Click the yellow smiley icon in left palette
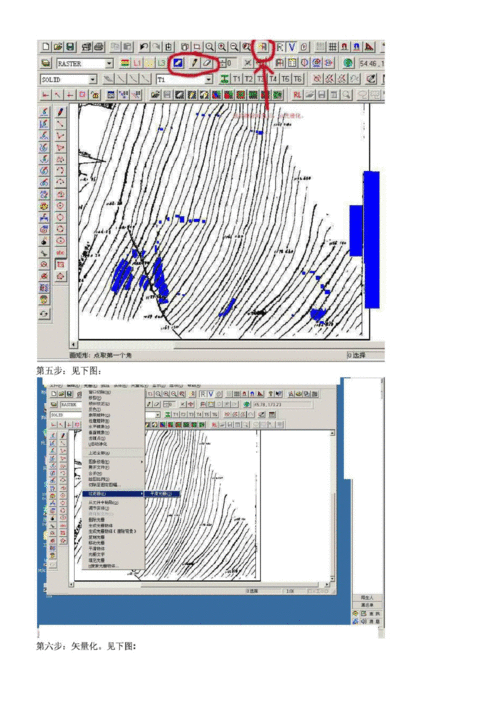 [x=44, y=299]
